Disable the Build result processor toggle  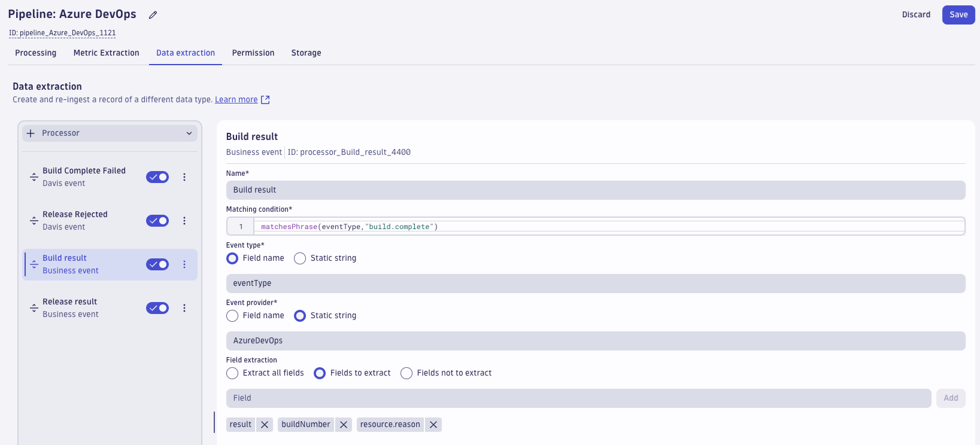tap(157, 264)
